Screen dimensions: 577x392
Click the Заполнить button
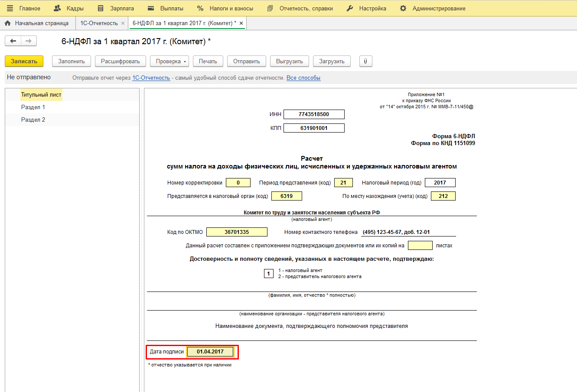72,62
